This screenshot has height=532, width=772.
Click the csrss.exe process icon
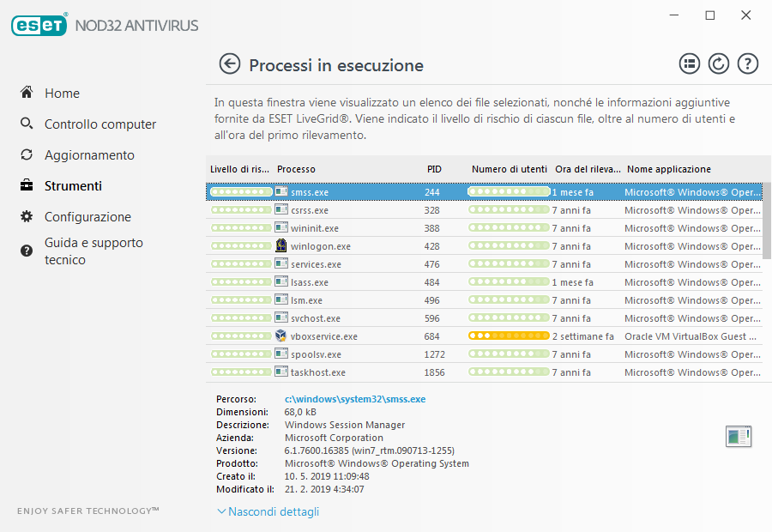coord(281,209)
